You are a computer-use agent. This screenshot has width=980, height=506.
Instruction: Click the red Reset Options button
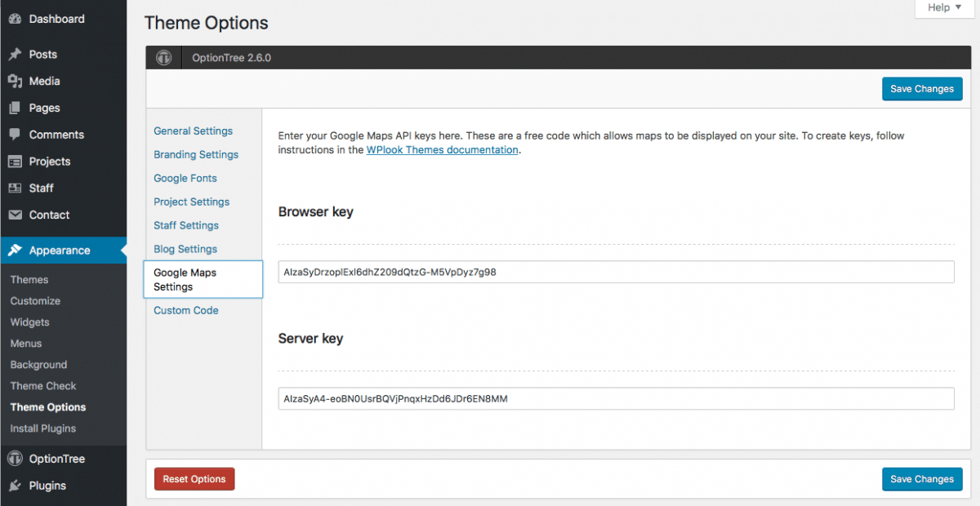194,479
